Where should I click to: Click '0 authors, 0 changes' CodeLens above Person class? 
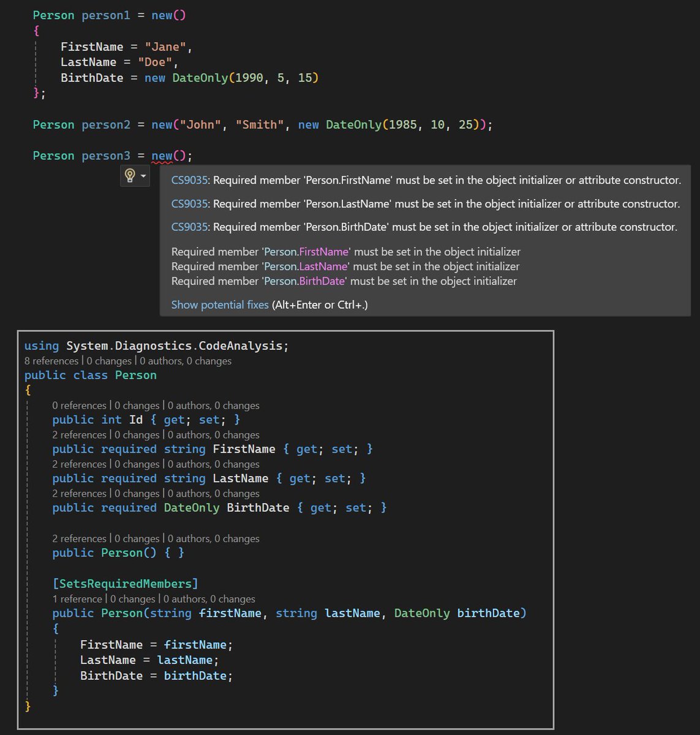tap(186, 361)
